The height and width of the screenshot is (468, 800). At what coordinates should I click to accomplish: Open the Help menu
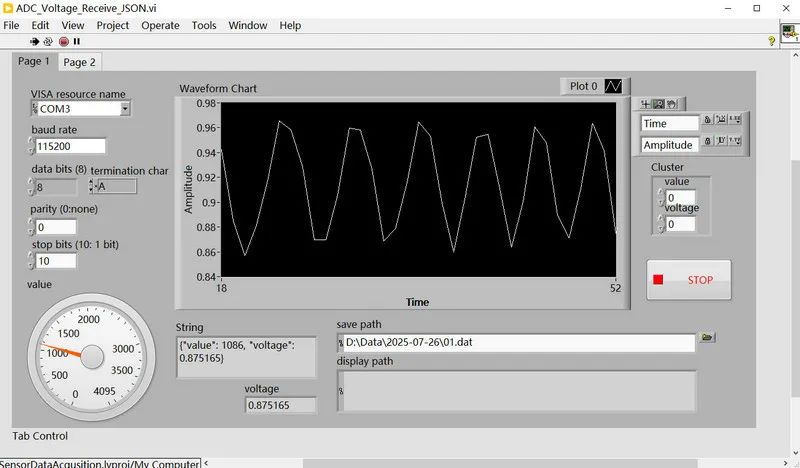[290, 25]
